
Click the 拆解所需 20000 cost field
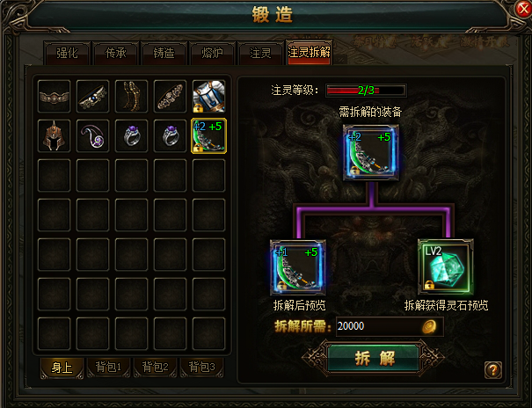pyautogui.click(x=390, y=326)
